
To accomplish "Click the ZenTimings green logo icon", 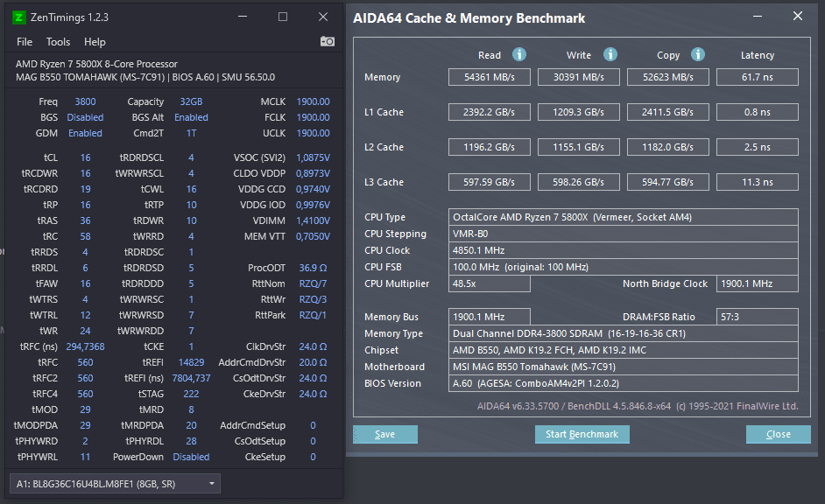I will (x=18, y=17).
